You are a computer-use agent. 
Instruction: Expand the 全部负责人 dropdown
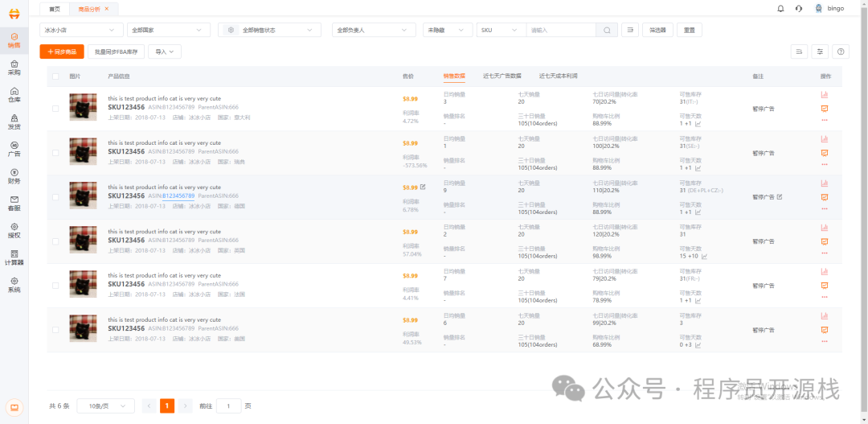[374, 30]
